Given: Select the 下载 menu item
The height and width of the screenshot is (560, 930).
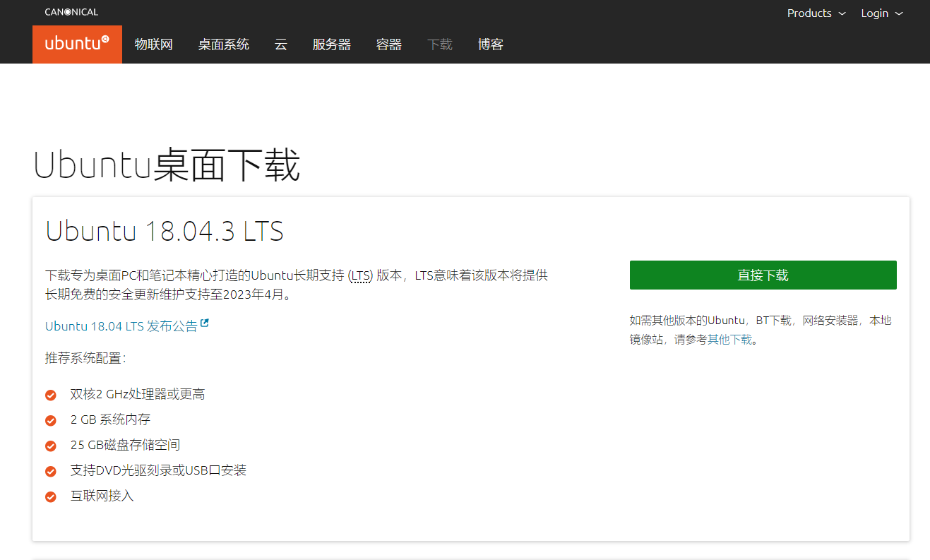Looking at the screenshot, I should [440, 44].
